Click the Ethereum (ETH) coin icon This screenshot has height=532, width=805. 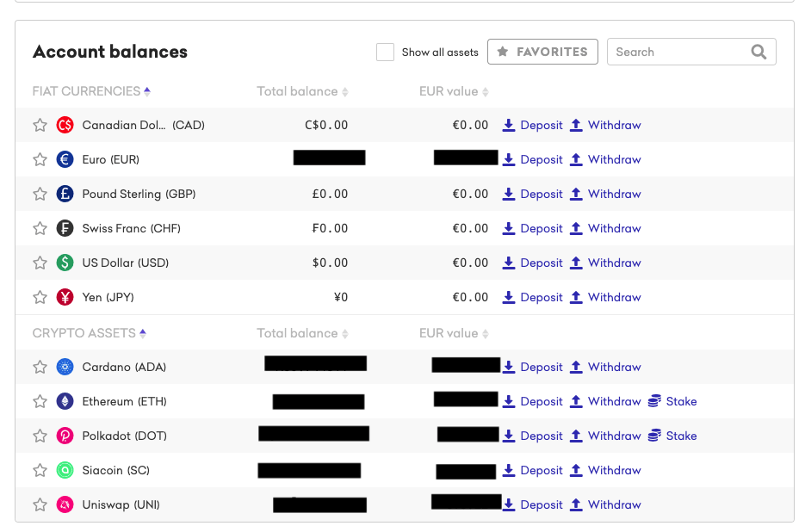coord(65,401)
